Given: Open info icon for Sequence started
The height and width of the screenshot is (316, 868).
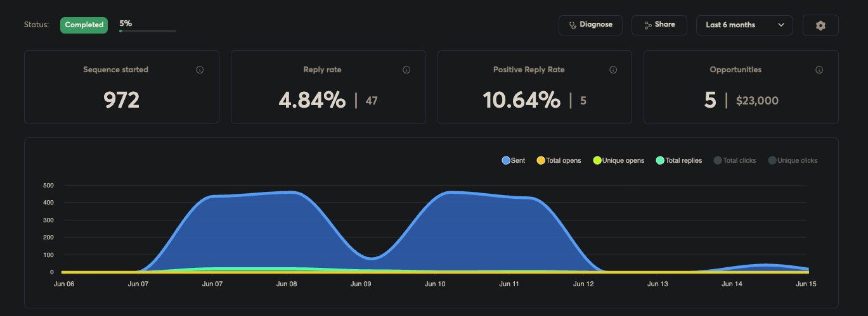Looking at the screenshot, I should [x=200, y=70].
